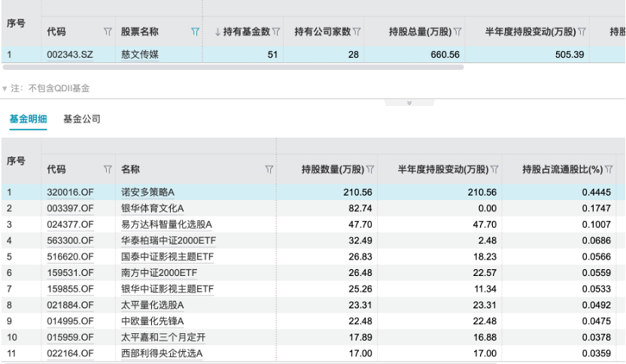Screen dimensions: 626x364
Task: Collapse panel using the double chevron handle
Action: click(409, 102)
